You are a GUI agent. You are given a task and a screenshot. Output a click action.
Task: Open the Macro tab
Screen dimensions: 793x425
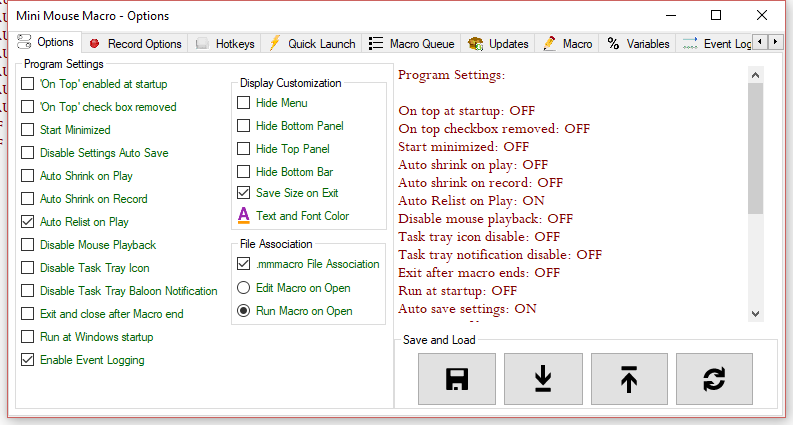[x=567, y=44]
